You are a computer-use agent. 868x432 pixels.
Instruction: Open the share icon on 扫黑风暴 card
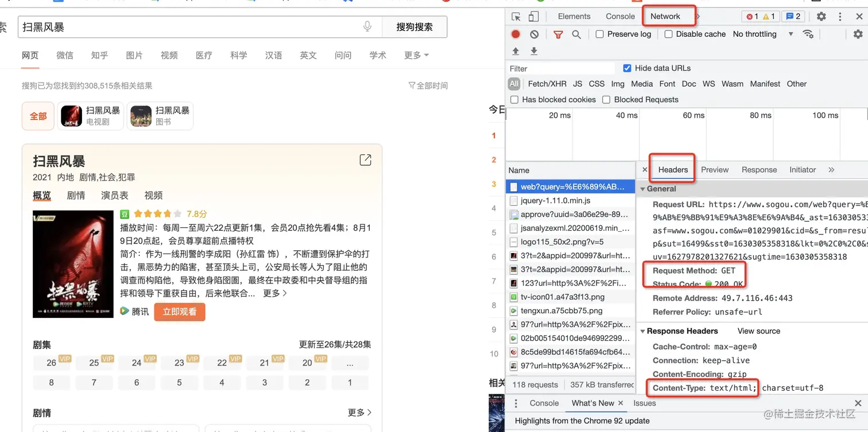(x=365, y=160)
